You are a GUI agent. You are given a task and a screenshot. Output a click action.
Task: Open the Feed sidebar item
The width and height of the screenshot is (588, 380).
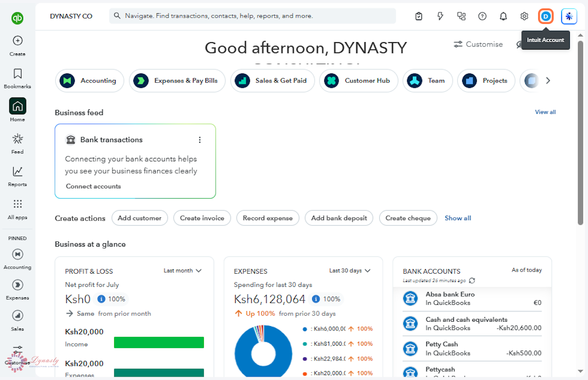pos(18,139)
